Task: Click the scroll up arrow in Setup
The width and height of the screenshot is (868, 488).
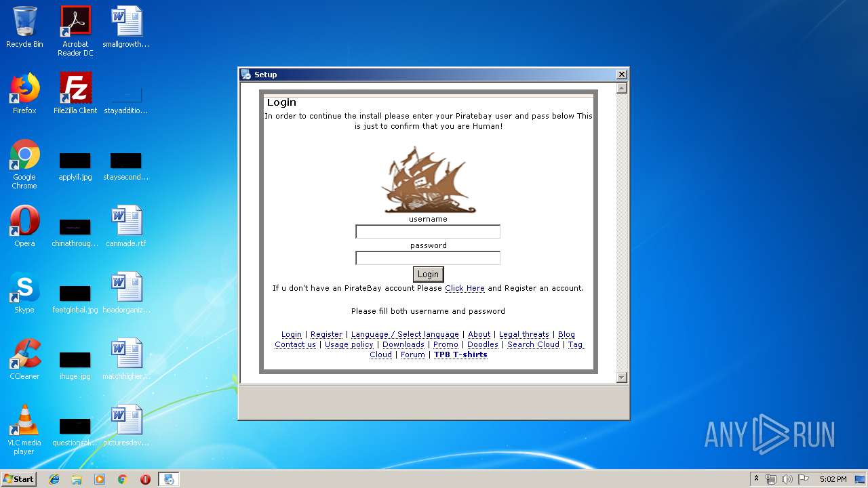Action: click(x=621, y=88)
